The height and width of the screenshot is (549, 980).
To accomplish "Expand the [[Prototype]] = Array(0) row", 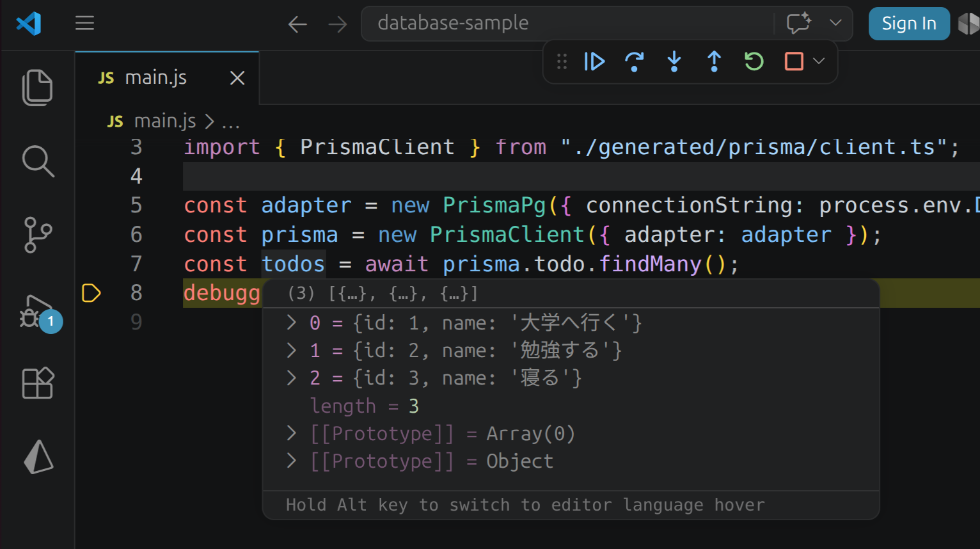I will click(292, 433).
